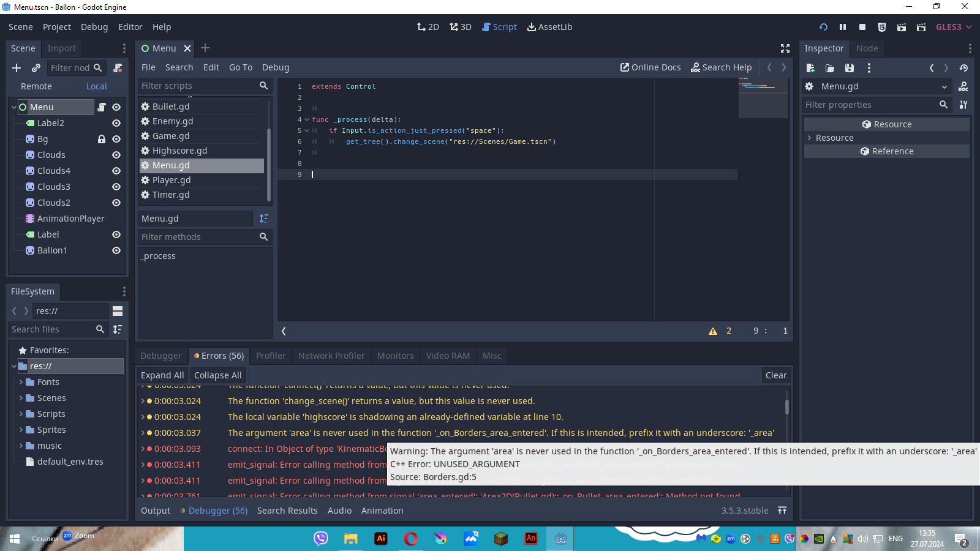
Task: Expand the Scenes folder in FileSystem
Action: tap(21, 398)
